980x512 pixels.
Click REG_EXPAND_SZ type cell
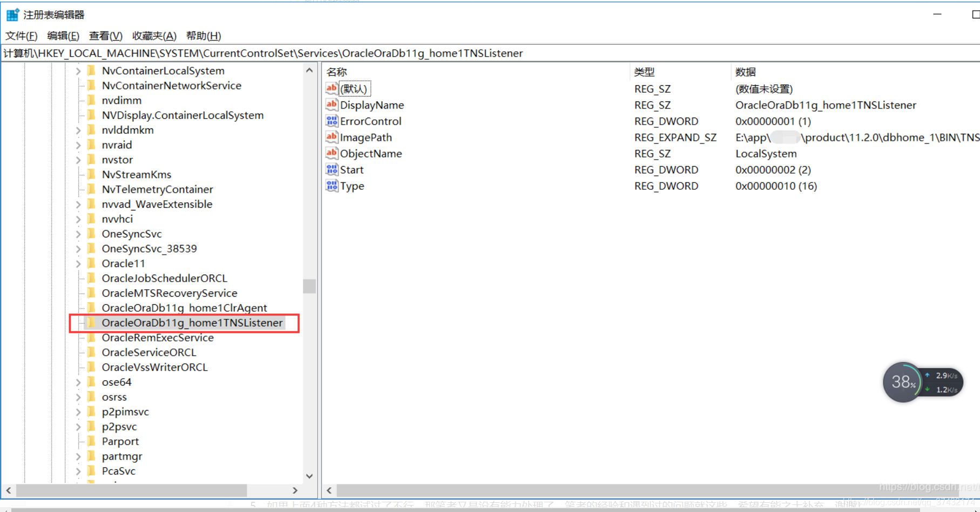pos(675,138)
